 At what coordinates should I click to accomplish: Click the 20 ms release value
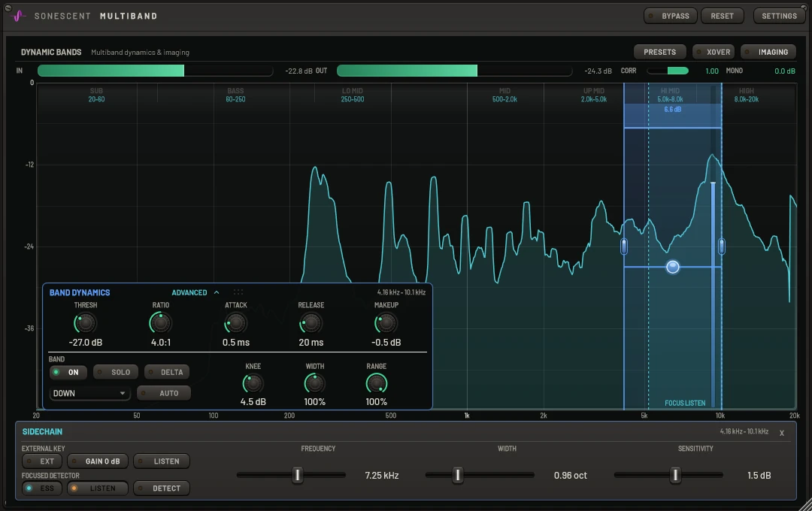pos(311,343)
